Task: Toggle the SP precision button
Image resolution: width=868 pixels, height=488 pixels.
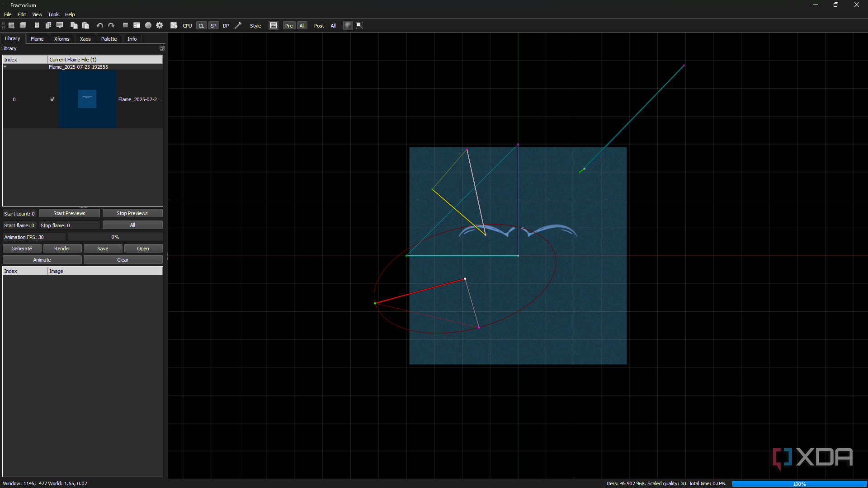Action: 214,26
